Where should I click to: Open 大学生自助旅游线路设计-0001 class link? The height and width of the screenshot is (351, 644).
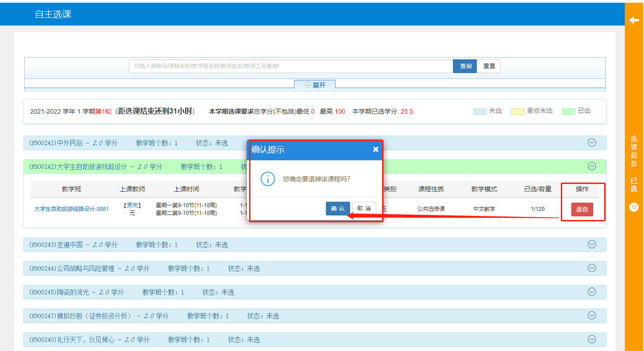[x=72, y=209]
